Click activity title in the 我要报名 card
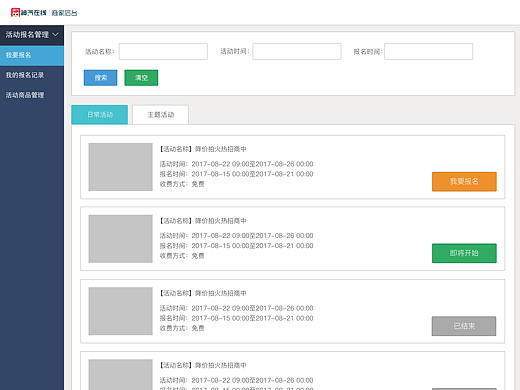 coord(203,149)
